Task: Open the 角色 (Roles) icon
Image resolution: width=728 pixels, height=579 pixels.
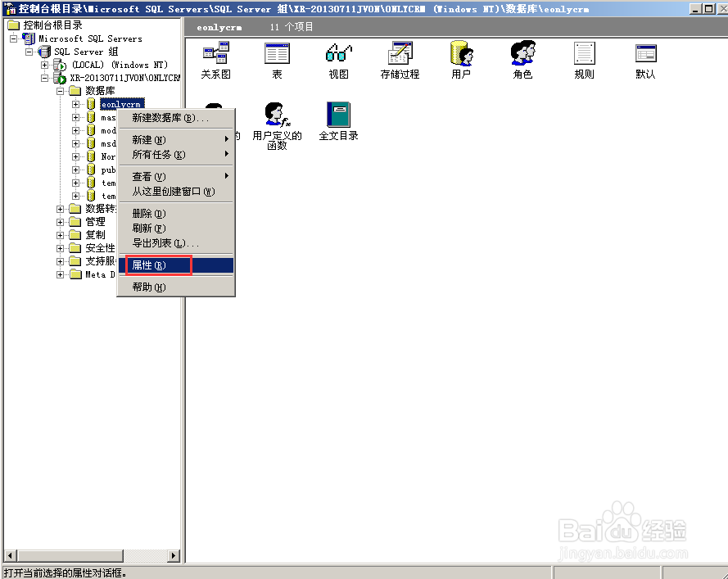Action: point(522,52)
